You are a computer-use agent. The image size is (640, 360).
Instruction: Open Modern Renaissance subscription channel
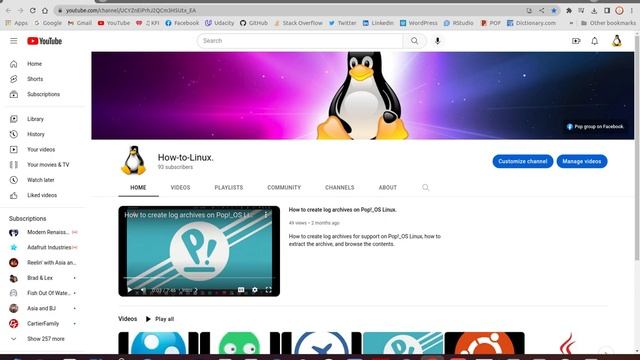pyautogui.click(x=43, y=232)
